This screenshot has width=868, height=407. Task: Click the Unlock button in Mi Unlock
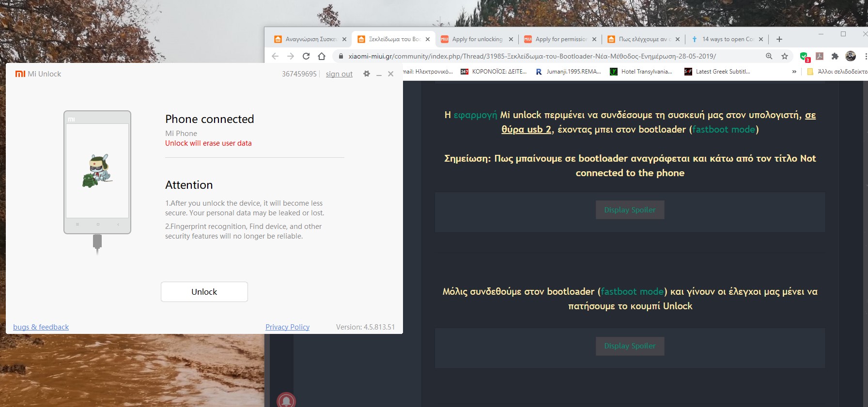pyautogui.click(x=204, y=292)
